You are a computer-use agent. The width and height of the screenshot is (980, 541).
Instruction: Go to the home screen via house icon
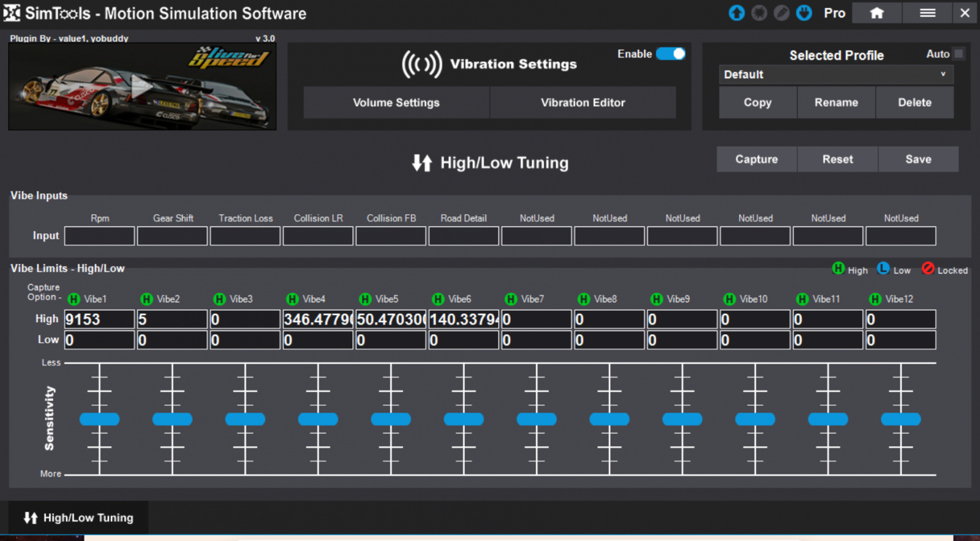(x=876, y=13)
